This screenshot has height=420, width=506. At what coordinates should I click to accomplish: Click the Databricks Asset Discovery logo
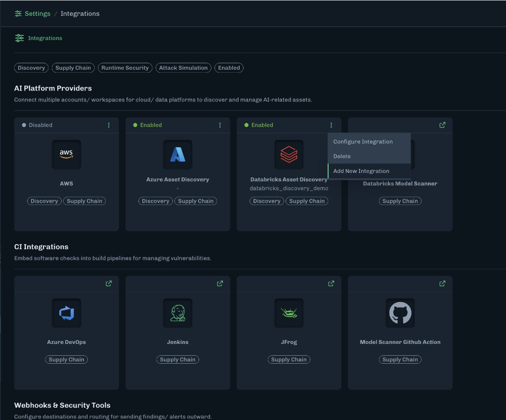point(289,155)
